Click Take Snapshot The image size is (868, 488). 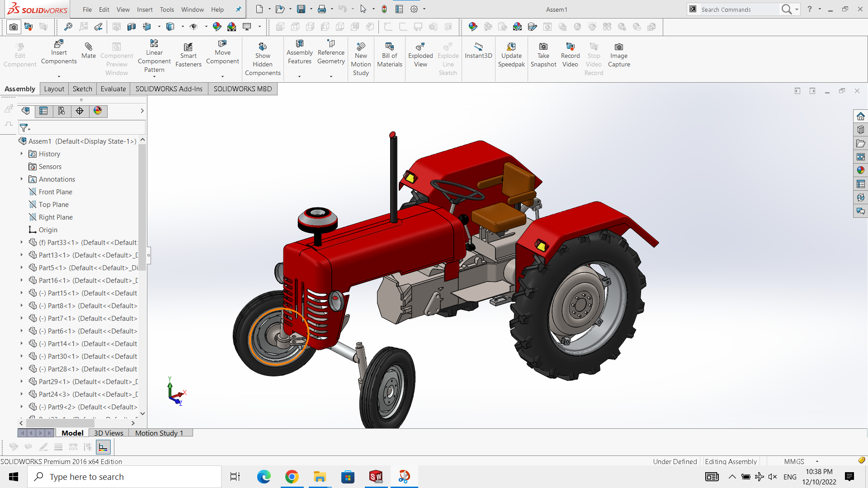coord(543,55)
